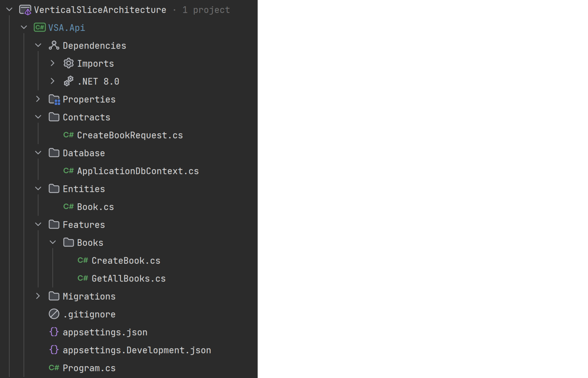This screenshot has width=588, height=378.
Task: Click the Properties folder icon
Action: (x=54, y=99)
